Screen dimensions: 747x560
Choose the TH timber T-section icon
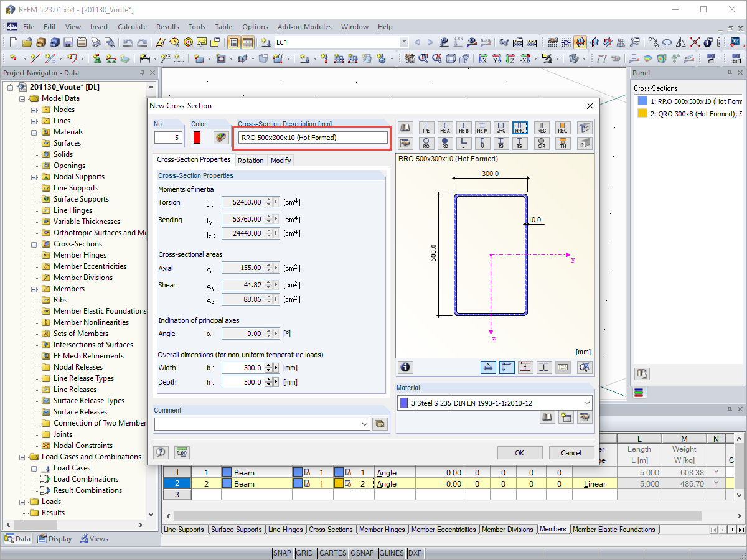tap(563, 143)
